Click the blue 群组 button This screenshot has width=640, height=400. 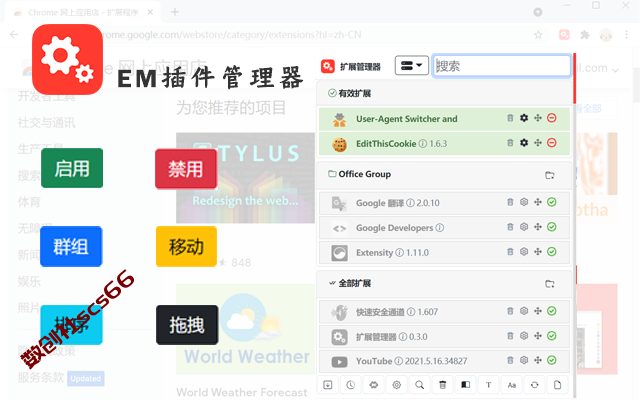click(71, 247)
